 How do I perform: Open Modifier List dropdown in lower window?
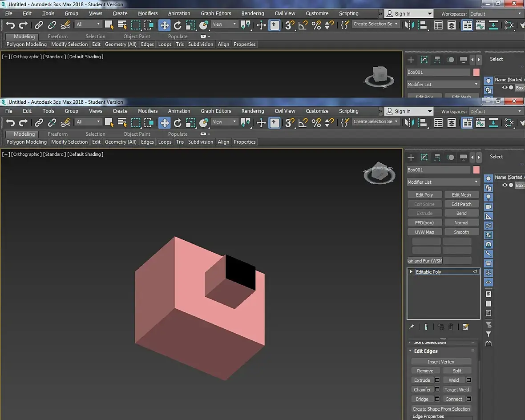443,182
